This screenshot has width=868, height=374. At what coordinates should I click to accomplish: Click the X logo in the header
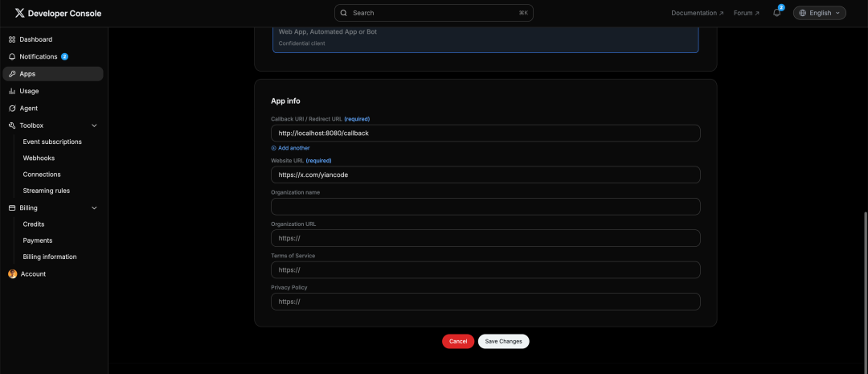tap(20, 14)
